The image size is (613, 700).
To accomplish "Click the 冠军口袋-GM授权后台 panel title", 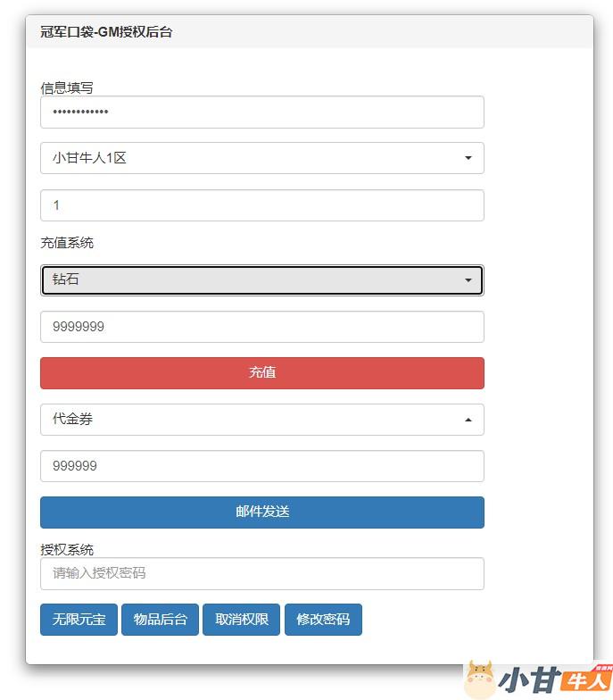I will 106,32.
